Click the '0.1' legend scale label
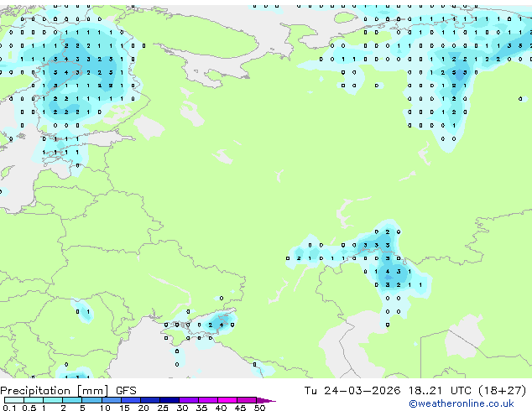This screenshot has width=532, height=411. (9, 408)
